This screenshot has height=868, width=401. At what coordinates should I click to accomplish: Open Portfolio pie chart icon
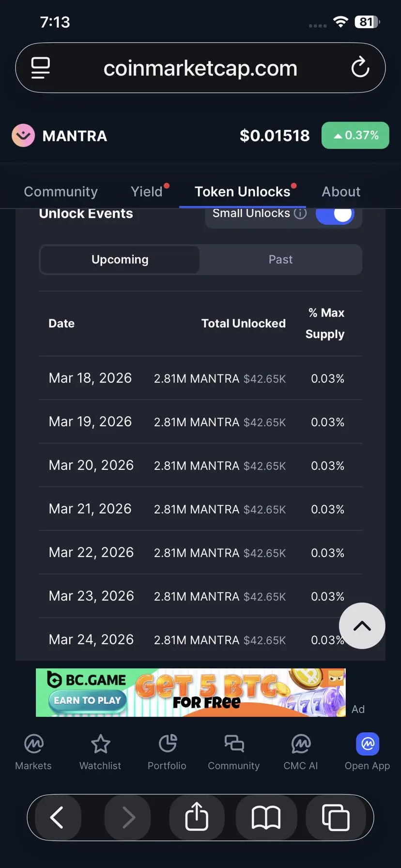point(167,744)
